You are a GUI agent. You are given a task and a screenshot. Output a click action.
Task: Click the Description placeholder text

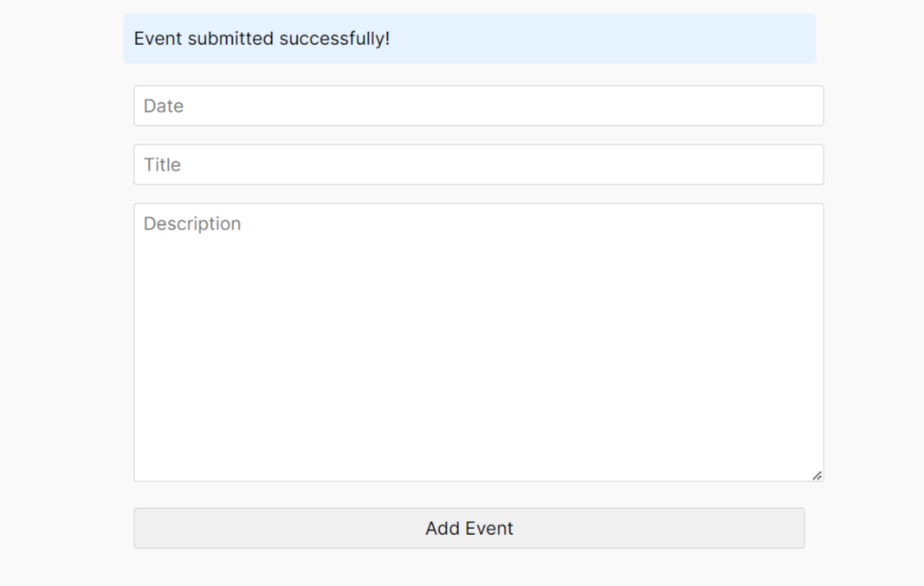192,224
